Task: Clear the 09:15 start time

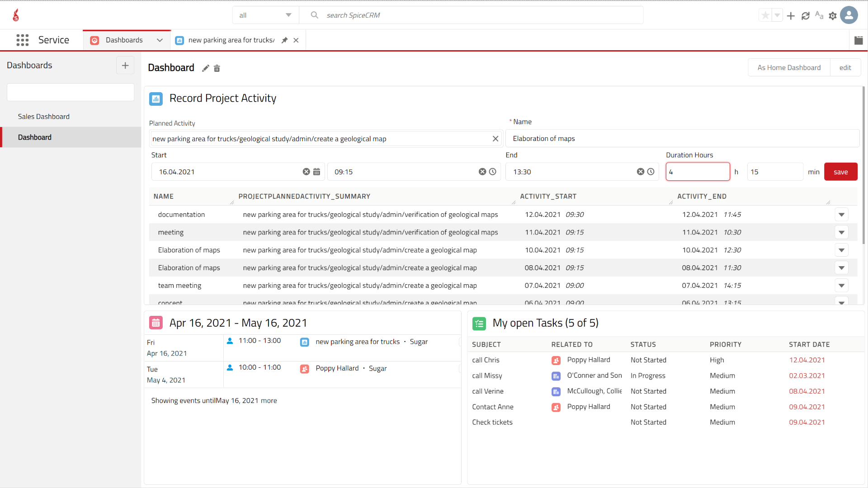Action: [x=482, y=172]
